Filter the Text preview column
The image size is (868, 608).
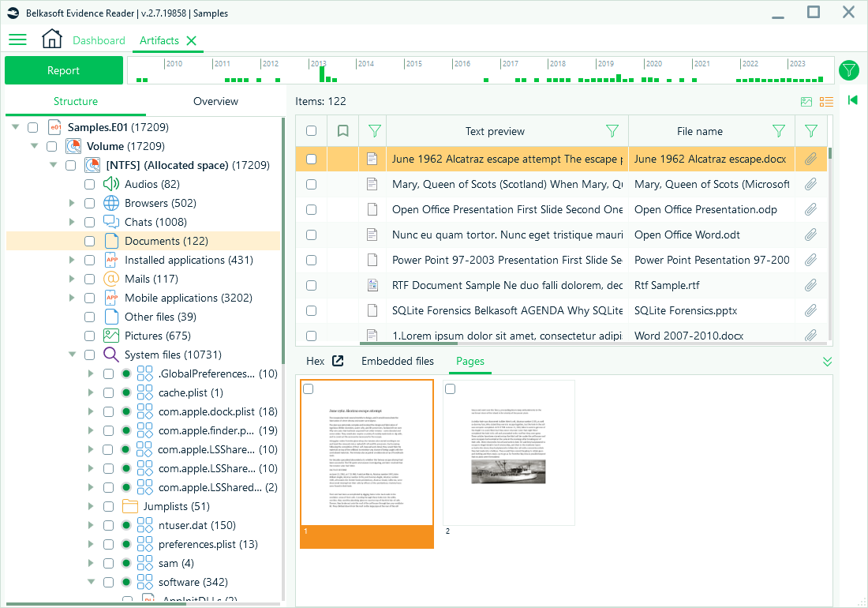[x=612, y=131]
